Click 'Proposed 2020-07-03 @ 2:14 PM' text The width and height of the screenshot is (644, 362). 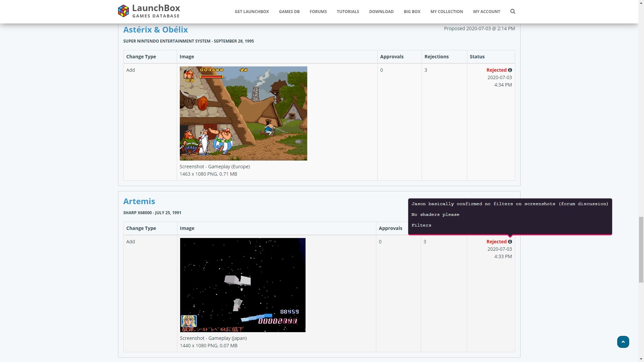pos(479,28)
